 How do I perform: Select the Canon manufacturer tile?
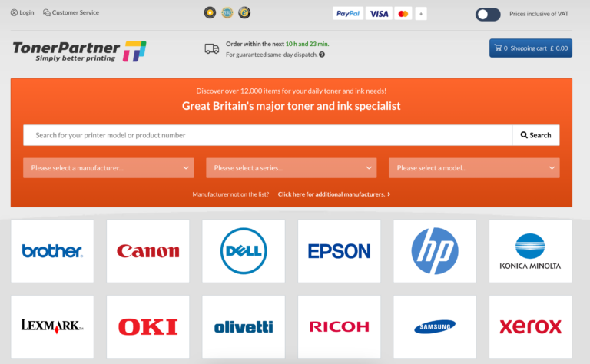pyautogui.click(x=147, y=251)
